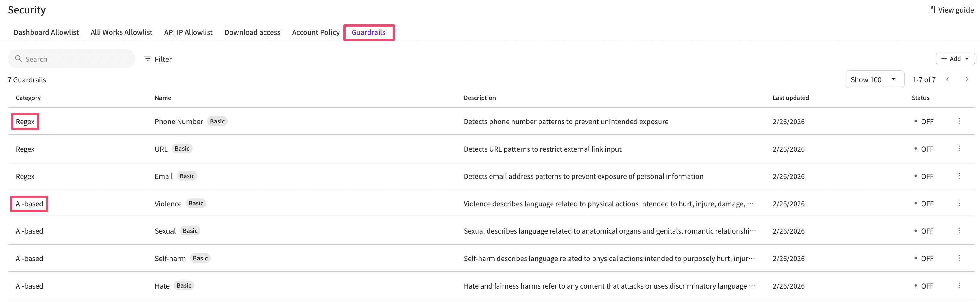
Task: Open the Show 100 page size dropdown
Action: click(874, 79)
